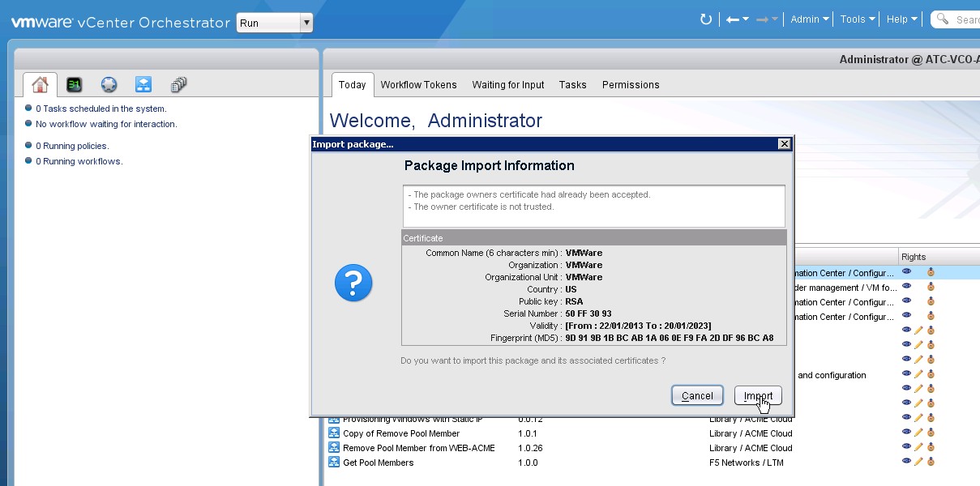
Task: Click the view-rights eye icon in the highlighted row
Action: (906, 272)
